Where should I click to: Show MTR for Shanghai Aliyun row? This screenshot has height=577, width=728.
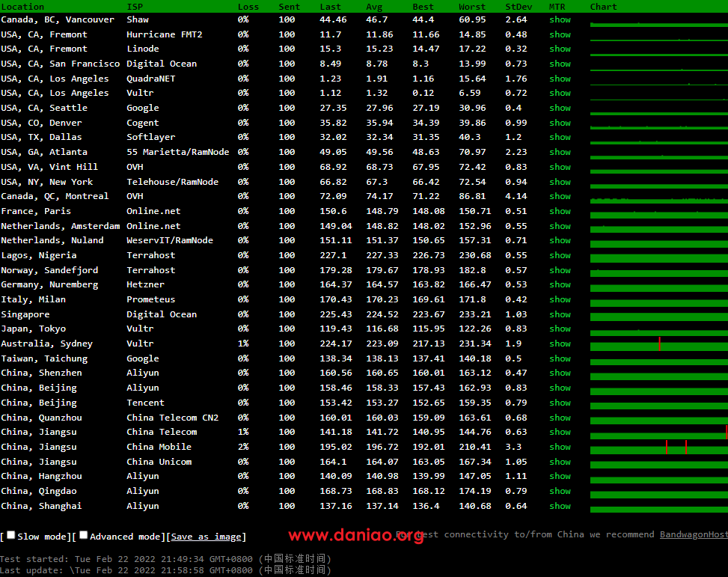coord(560,505)
